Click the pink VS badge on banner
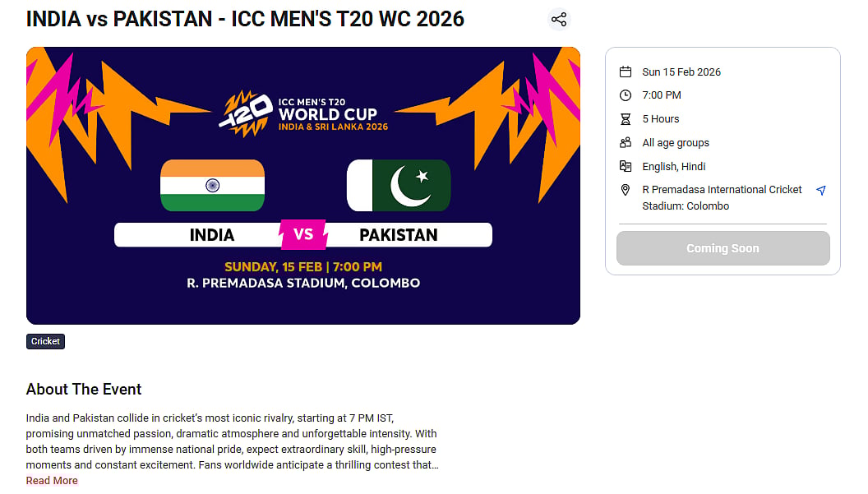 (303, 234)
